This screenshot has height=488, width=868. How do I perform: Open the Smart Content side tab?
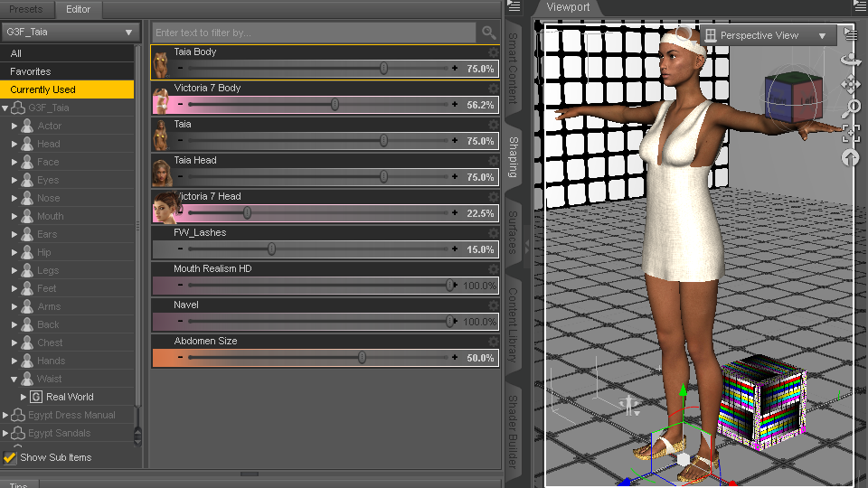pyautogui.click(x=514, y=68)
